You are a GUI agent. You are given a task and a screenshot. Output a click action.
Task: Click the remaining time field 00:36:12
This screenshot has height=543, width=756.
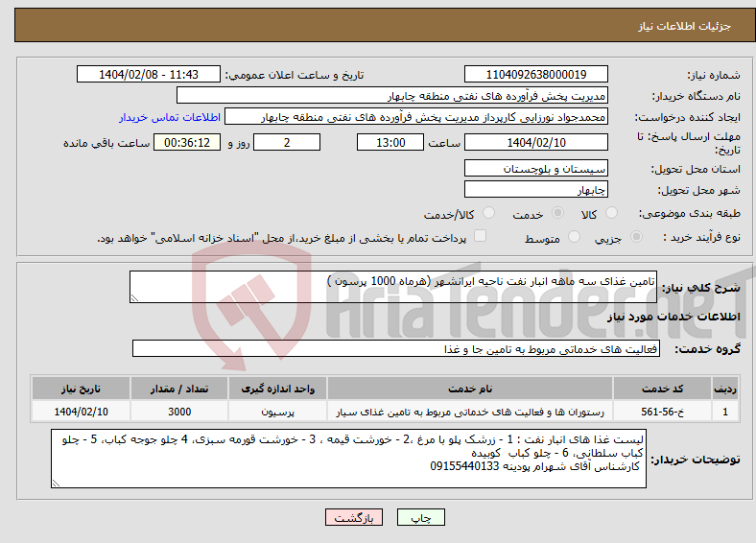tap(187, 142)
